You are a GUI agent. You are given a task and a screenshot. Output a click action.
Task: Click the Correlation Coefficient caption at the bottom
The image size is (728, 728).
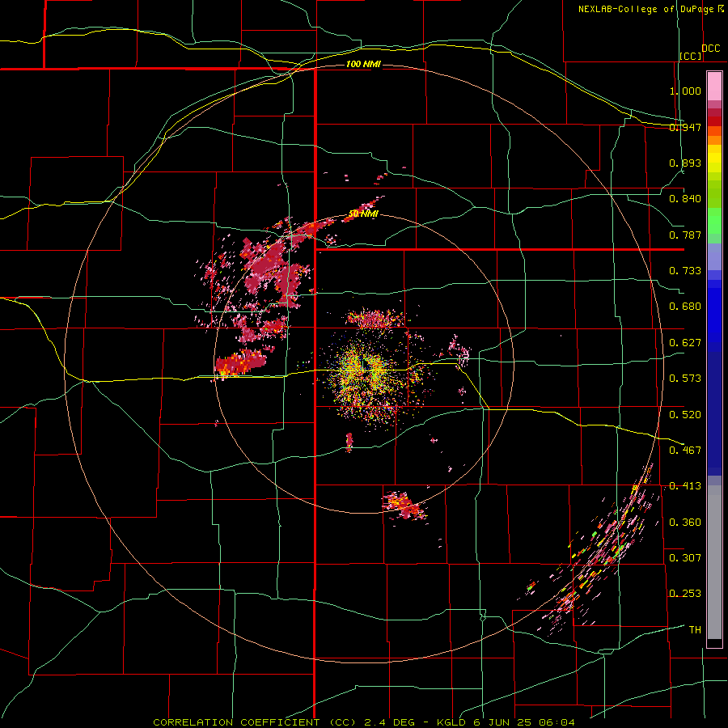click(x=363, y=722)
